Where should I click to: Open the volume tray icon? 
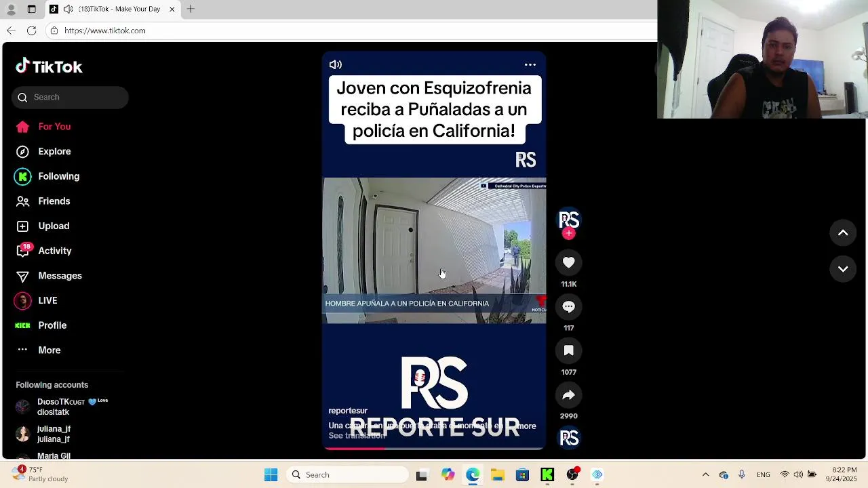click(x=798, y=475)
